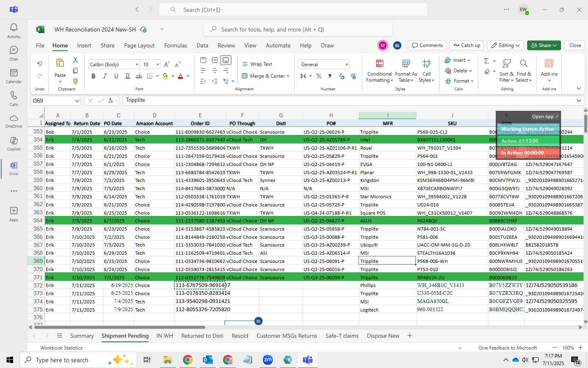
Task: Apply percent style formatting
Action: pos(318,76)
